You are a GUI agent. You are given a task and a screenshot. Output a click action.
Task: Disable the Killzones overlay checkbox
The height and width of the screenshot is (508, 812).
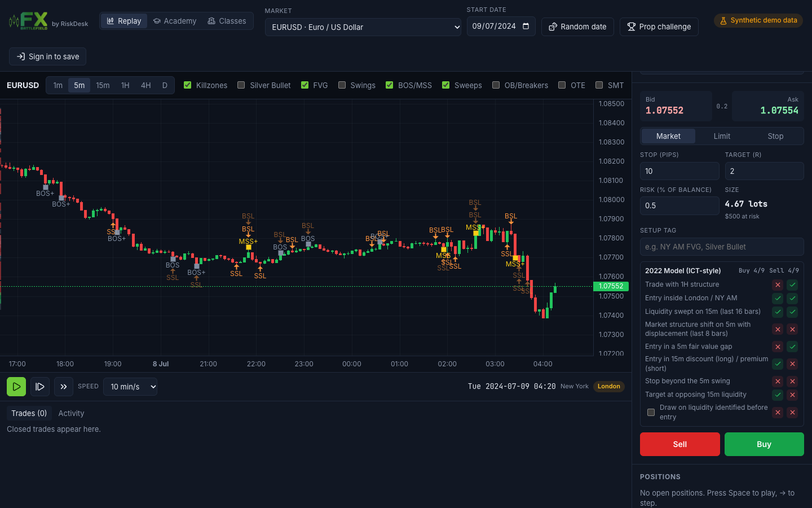click(x=188, y=85)
